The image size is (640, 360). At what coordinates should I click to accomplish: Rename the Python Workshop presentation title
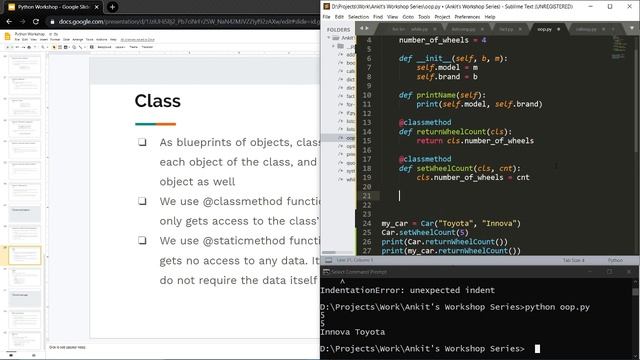tap(29, 34)
